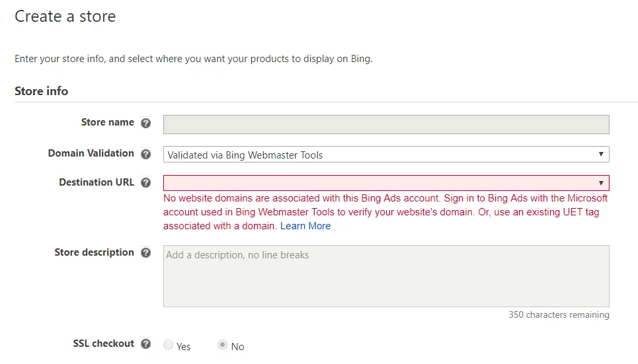Image resolution: width=638 pixels, height=364 pixels.
Task: Click into the Store description text area
Action: tap(385, 276)
